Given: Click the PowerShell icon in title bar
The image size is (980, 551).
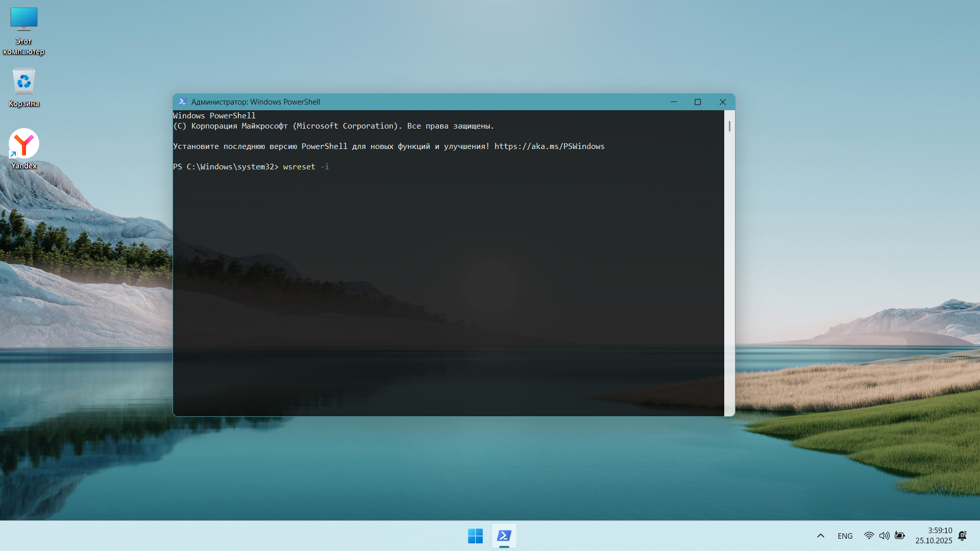Looking at the screenshot, I should [182, 102].
